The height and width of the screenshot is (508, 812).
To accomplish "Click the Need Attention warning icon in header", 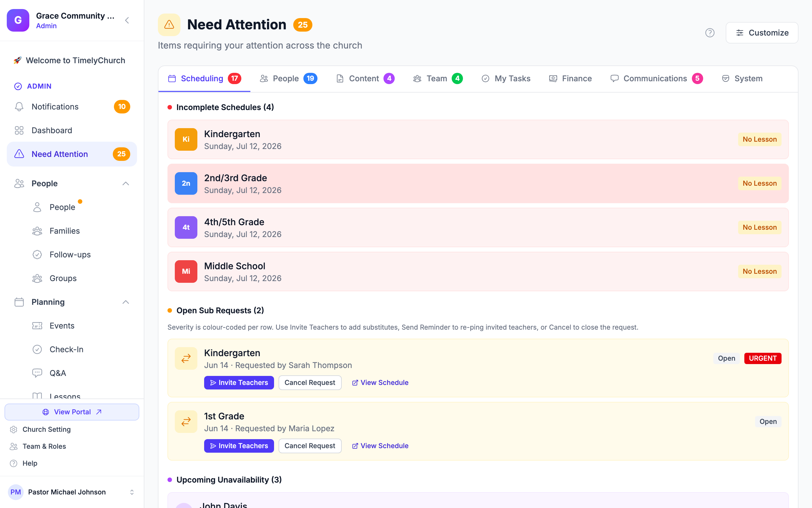I will pyautogui.click(x=169, y=25).
